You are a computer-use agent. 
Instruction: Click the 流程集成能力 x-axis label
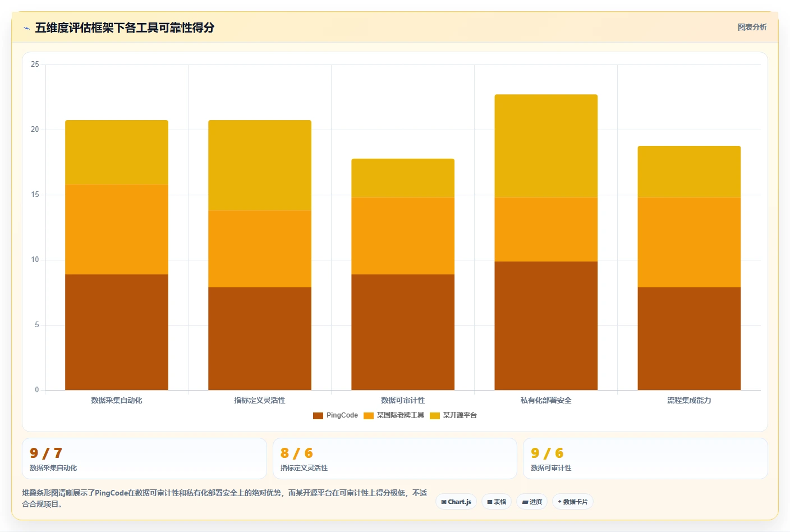689,400
